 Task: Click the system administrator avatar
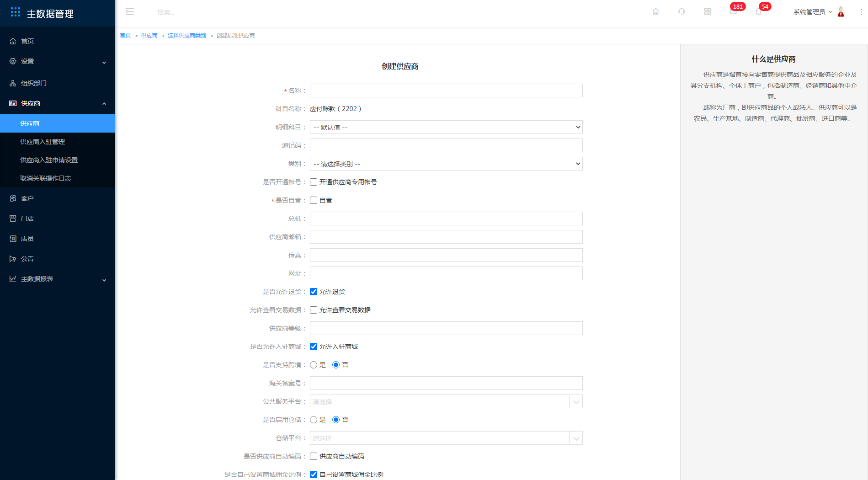[x=841, y=12]
